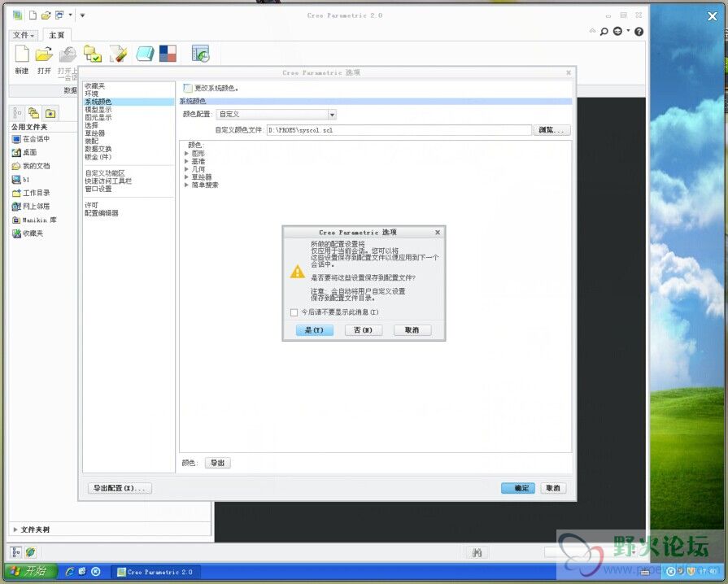Click 否(N) button in confirmation dialog
728x584 pixels.
364,330
